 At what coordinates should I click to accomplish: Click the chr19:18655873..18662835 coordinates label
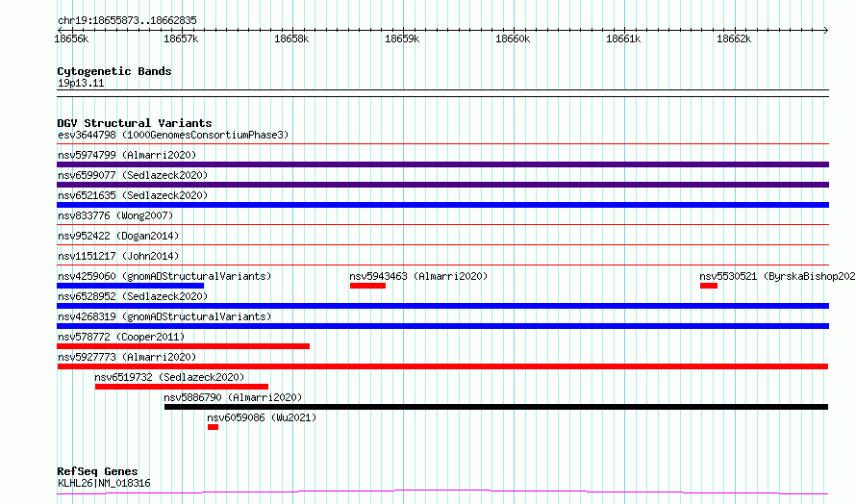click(127, 21)
